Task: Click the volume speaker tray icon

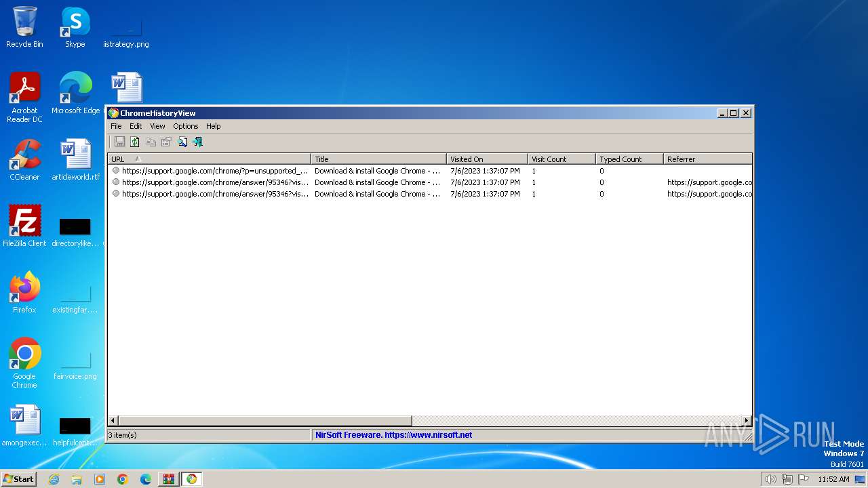Action: 770,479
